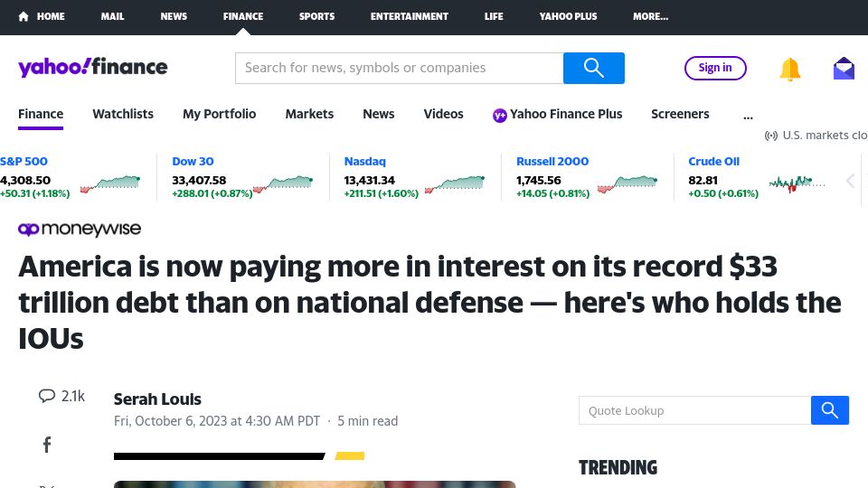Click the article headline text
The height and width of the screenshot is (488, 868).
click(429, 303)
